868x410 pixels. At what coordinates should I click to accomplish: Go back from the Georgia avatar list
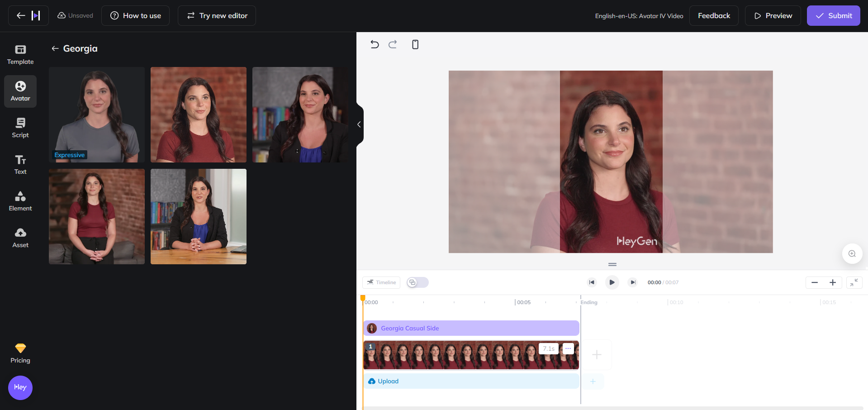pos(55,48)
